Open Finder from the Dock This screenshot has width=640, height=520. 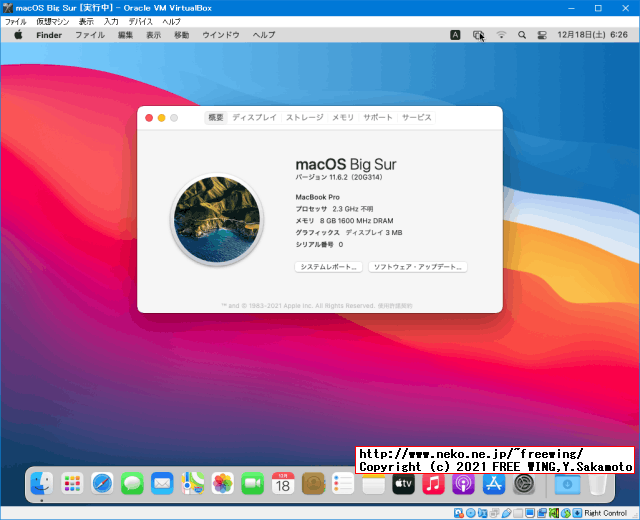[42, 484]
